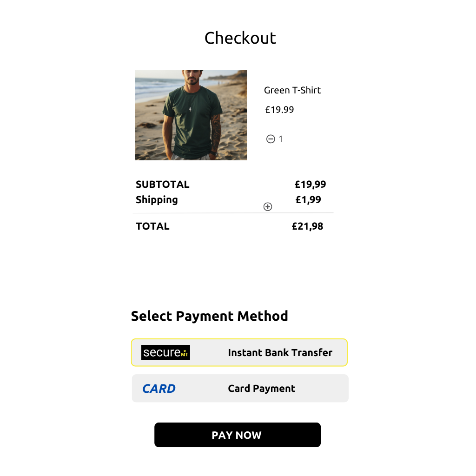
Task: Increase quantity with the plus icon
Action: click(x=268, y=207)
